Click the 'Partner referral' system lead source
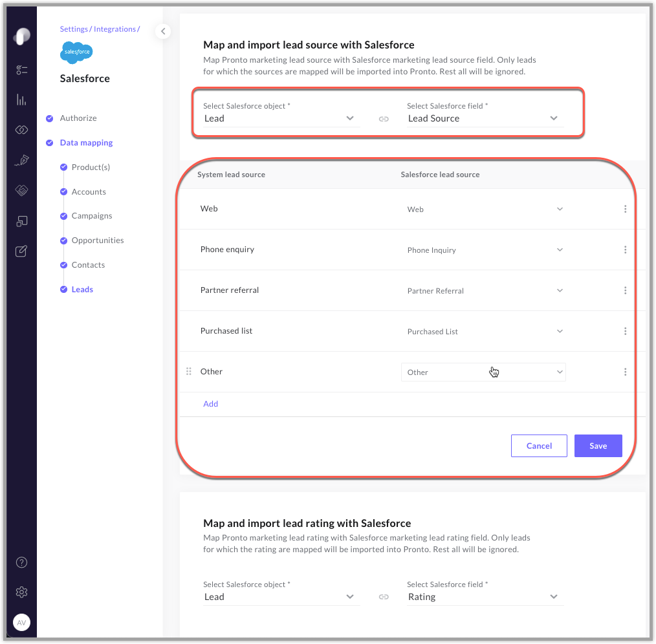This screenshot has height=644, width=656. pyautogui.click(x=229, y=290)
